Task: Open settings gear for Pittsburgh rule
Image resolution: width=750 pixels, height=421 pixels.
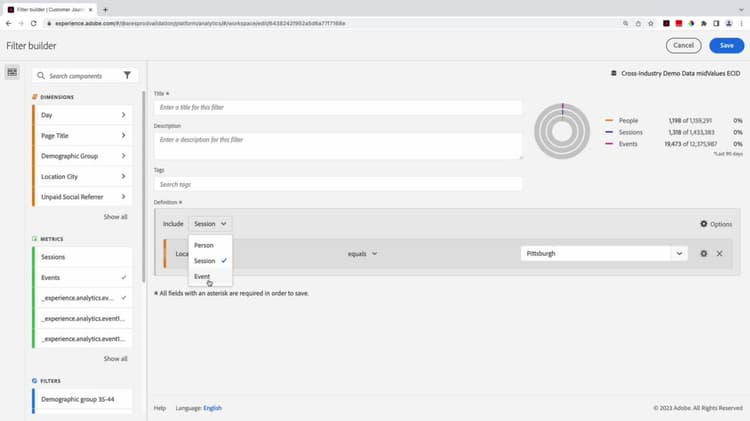Action: point(704,254)
